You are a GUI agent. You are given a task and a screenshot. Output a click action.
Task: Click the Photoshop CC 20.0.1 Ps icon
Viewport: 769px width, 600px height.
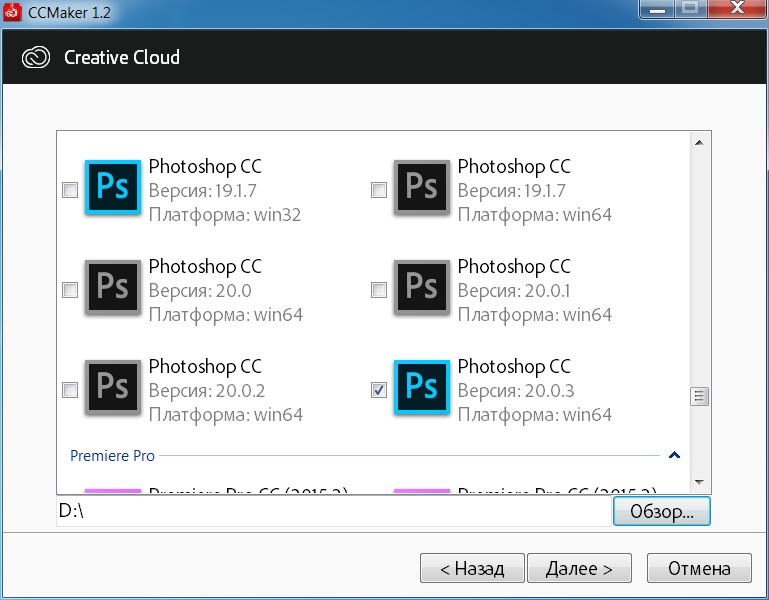point(422,287)
